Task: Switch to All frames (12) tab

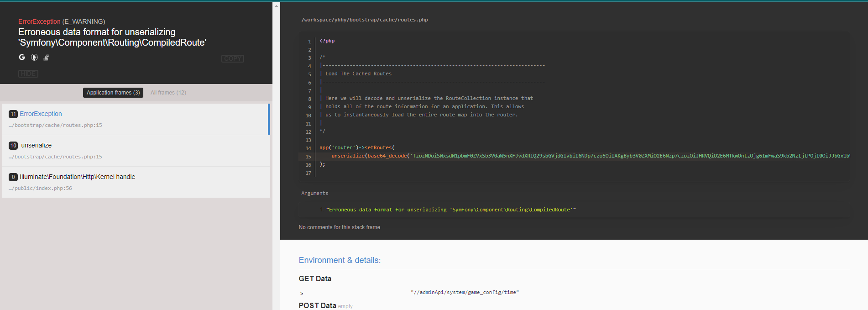Action: tap(168, 93)
